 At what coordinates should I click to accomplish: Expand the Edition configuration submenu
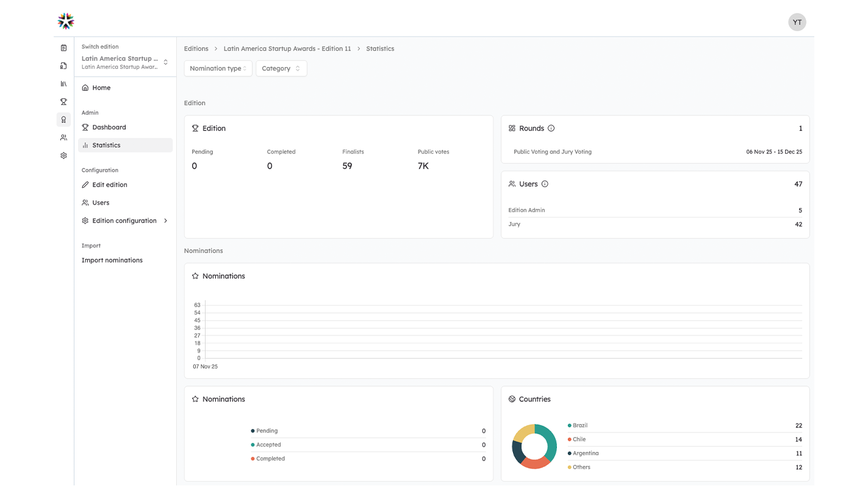[125, 221]
